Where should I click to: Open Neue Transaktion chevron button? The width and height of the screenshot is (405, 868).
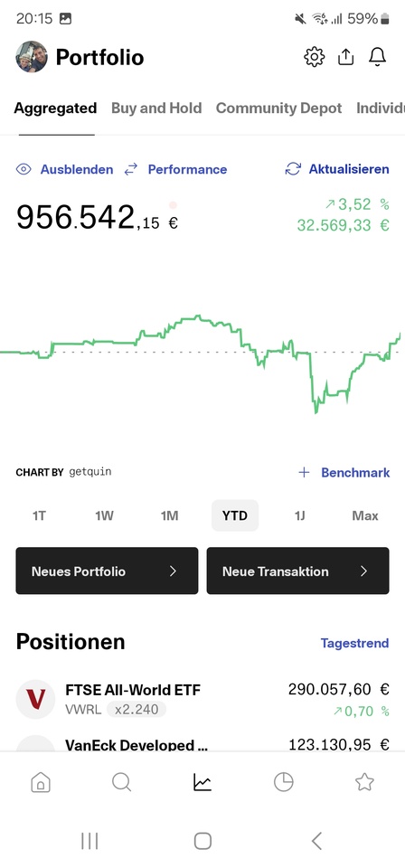point(297,571)
